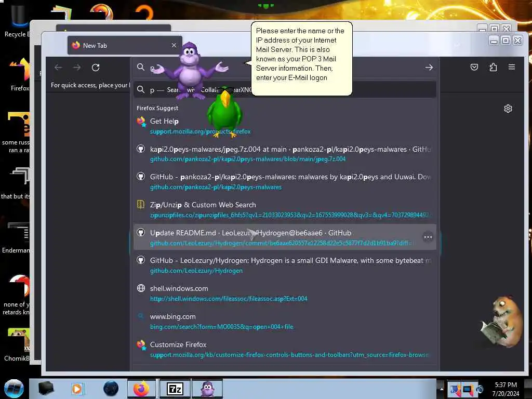Open Recycle Bin desktop icon
532x399 pixels.
tap(16, 20)
